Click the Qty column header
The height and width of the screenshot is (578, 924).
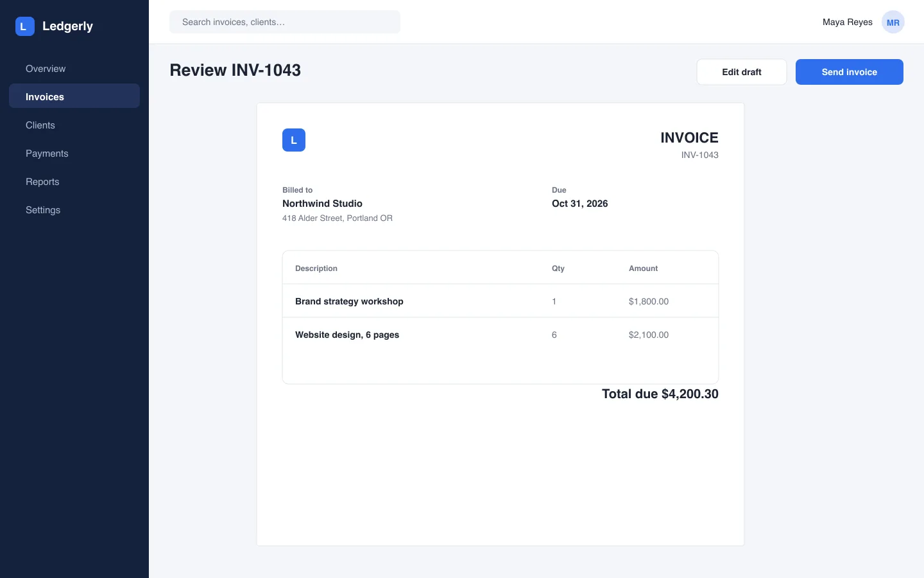click(x=558, y=268)
